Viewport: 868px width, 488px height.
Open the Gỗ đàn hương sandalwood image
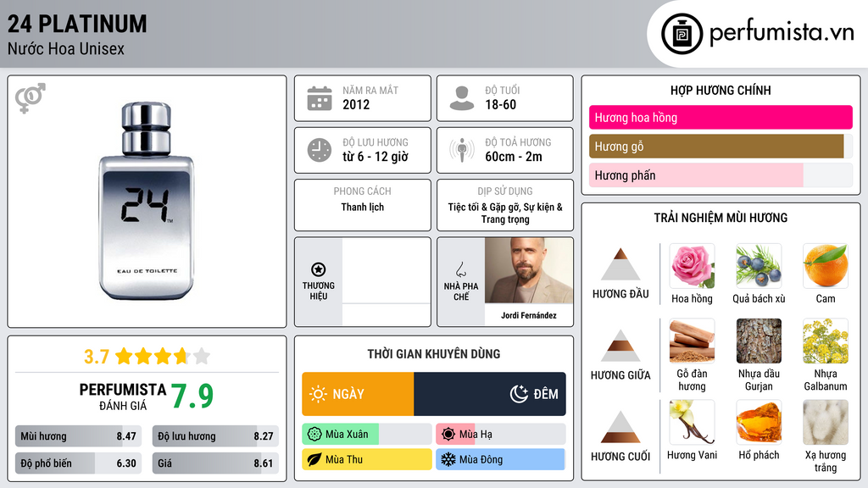tap(692, 341)
